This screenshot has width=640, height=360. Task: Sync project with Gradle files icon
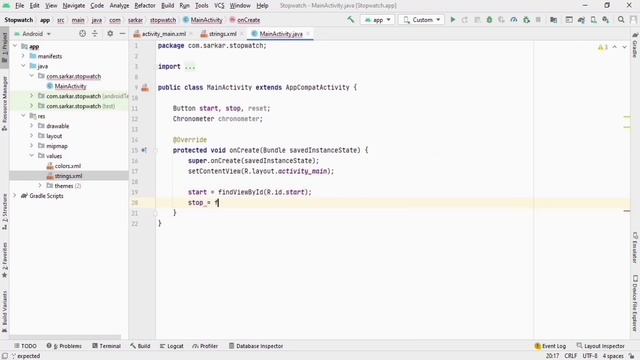pyautogui.click(x=581, y=20)
